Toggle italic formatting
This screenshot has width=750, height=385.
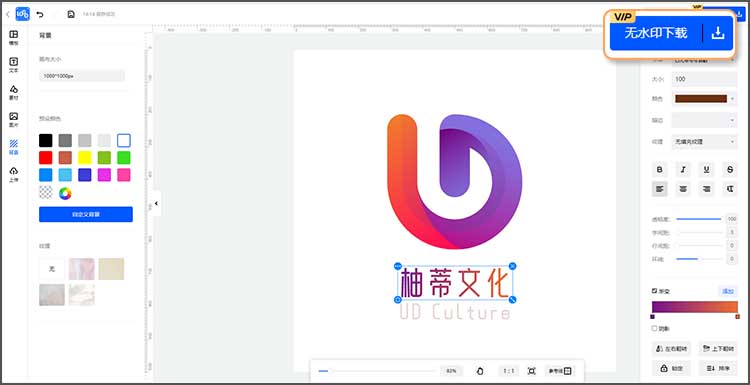683,169
